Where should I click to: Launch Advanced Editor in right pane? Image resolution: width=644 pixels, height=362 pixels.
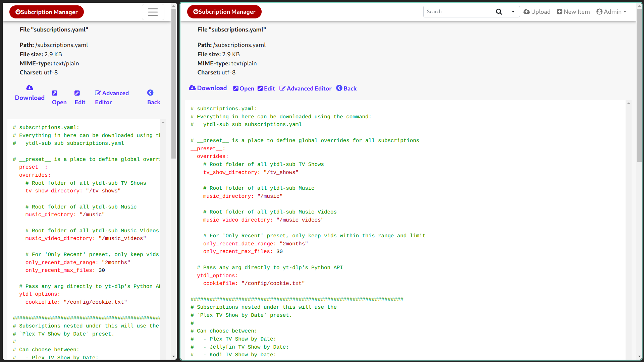click(x=306, y=88)
